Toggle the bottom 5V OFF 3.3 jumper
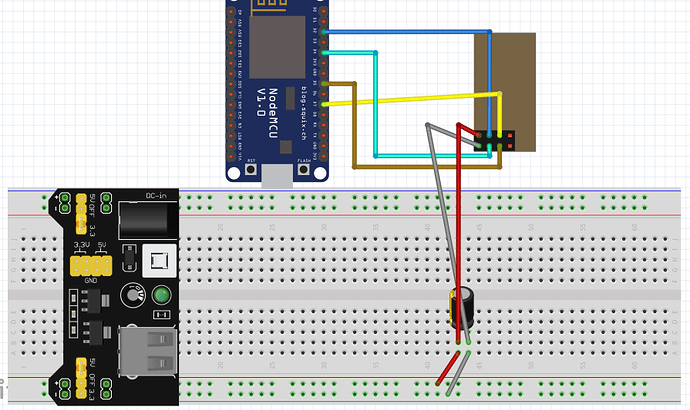690x410 pixels. 81,378
